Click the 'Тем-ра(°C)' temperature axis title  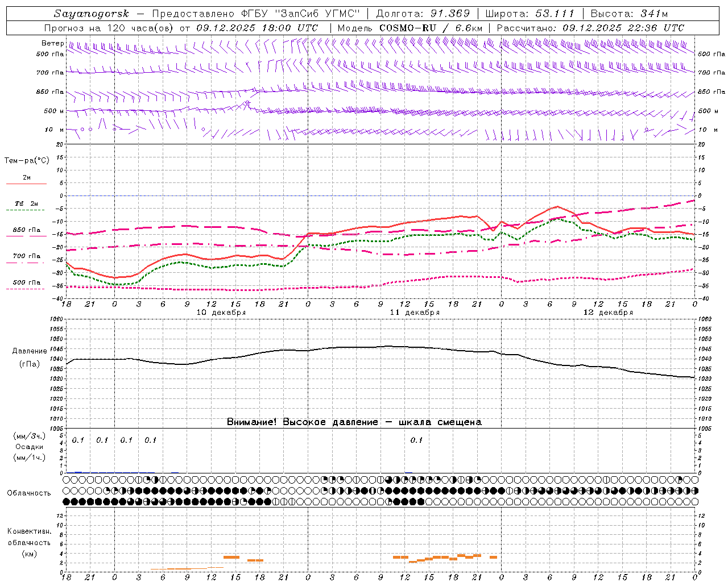[27, 161]
